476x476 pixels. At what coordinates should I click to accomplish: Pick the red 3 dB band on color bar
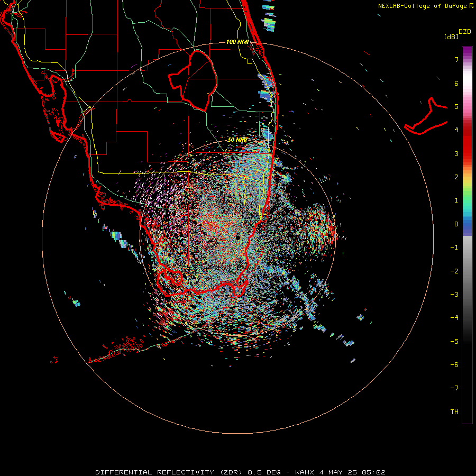click(x=467, y=153)
